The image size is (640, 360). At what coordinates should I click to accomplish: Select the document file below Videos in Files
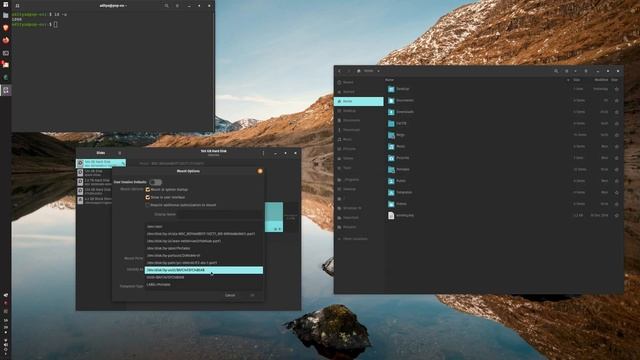coord(391,215)
